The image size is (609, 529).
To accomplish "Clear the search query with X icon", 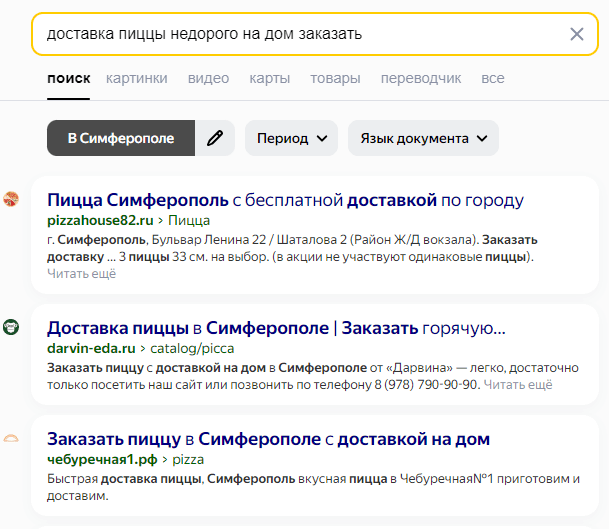I will (x=576, y=34).
